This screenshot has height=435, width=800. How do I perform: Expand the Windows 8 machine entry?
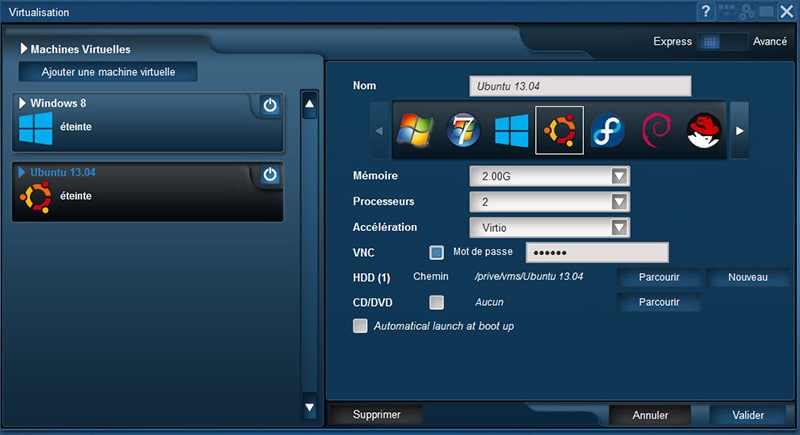(22, 103)
